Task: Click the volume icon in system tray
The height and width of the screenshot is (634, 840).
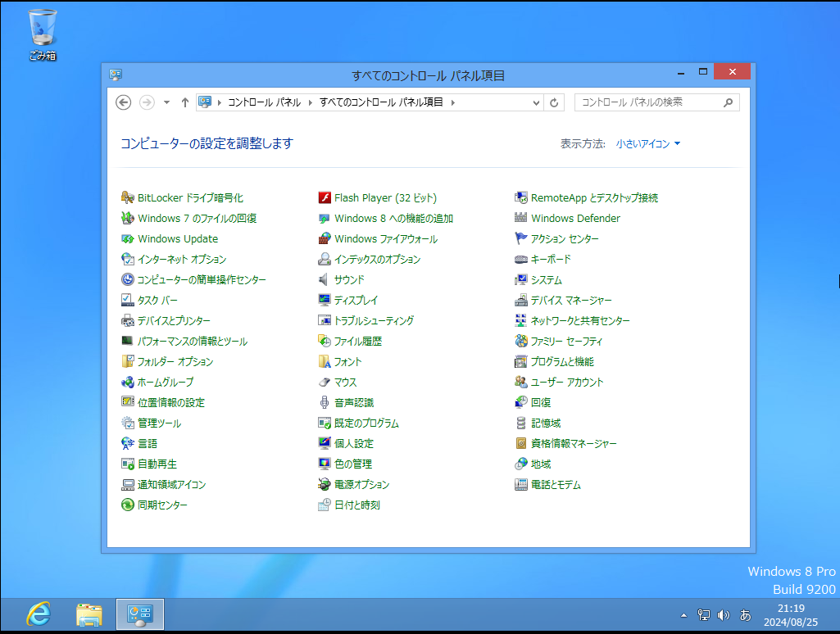Action: click(723, 615)
